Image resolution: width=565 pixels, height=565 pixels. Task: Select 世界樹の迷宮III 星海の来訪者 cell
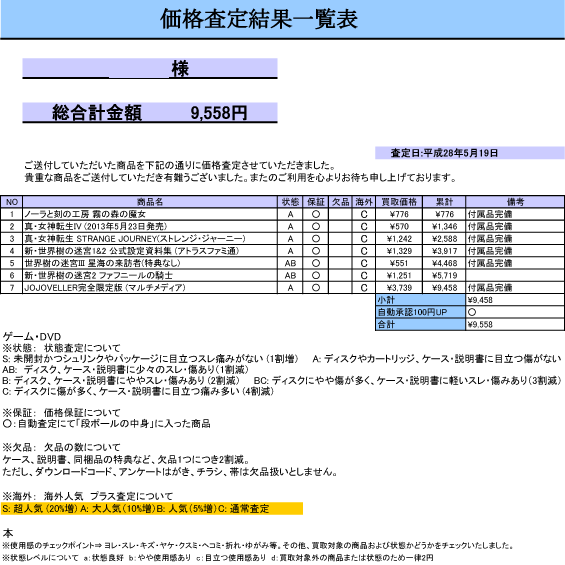point(150,263)
